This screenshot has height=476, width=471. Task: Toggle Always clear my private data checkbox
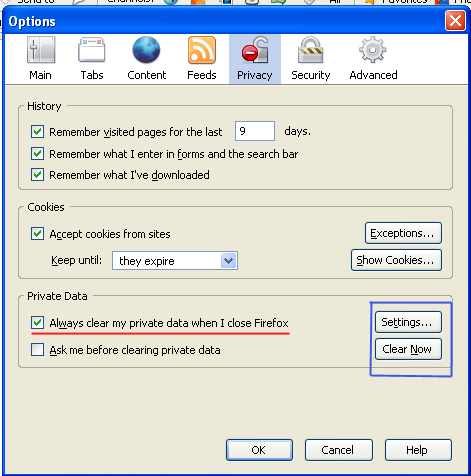click(x=37, y=323)
